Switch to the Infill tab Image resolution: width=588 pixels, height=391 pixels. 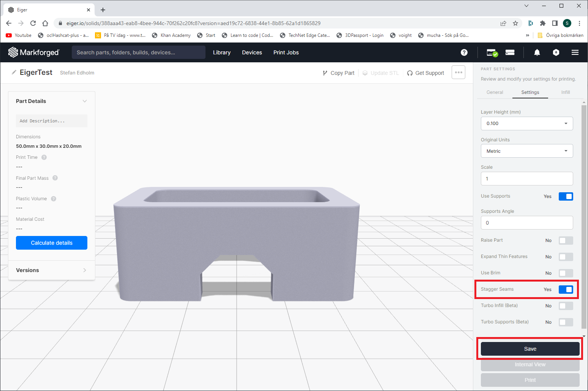(565, 92)
